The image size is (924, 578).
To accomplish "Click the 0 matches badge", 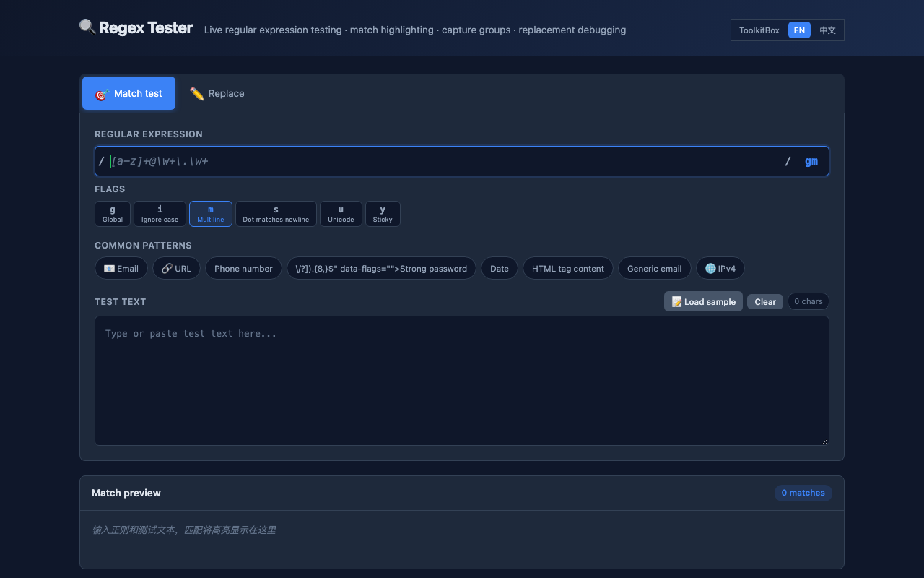I will point(803,493).
